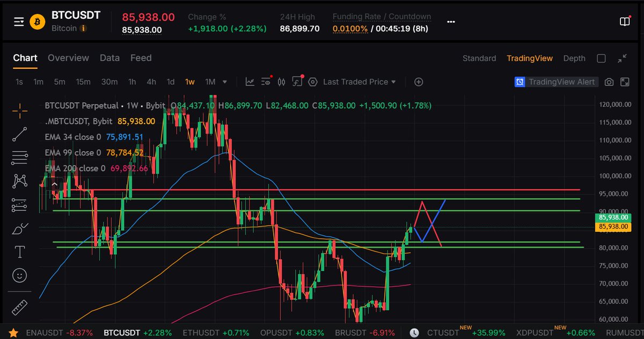Open the Fibonacci retracement tool
Viewport: 644px width, 339px height.
tap(20, 158)
